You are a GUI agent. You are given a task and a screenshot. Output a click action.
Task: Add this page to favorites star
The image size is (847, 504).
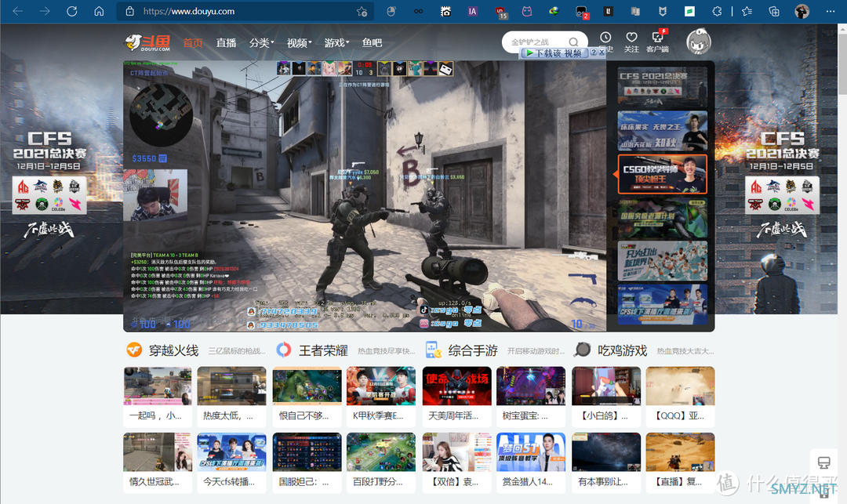[x=362, y=11]
